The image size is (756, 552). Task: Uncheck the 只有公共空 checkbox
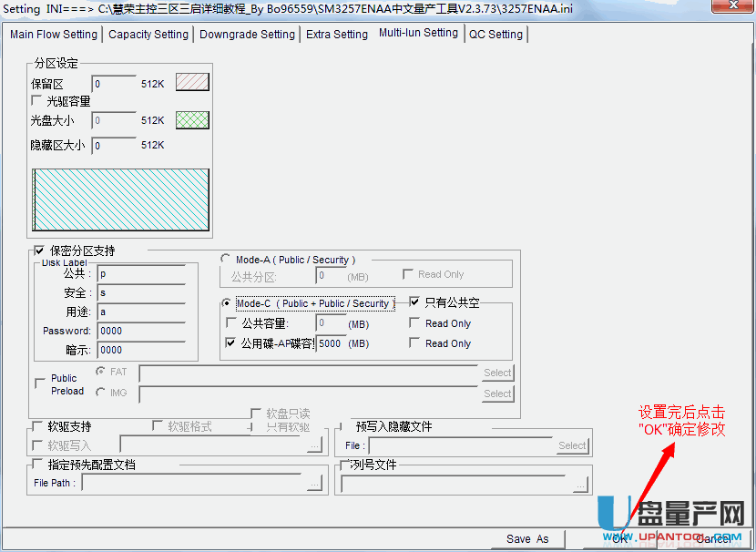pyautogui.click(x=415, y=302)
